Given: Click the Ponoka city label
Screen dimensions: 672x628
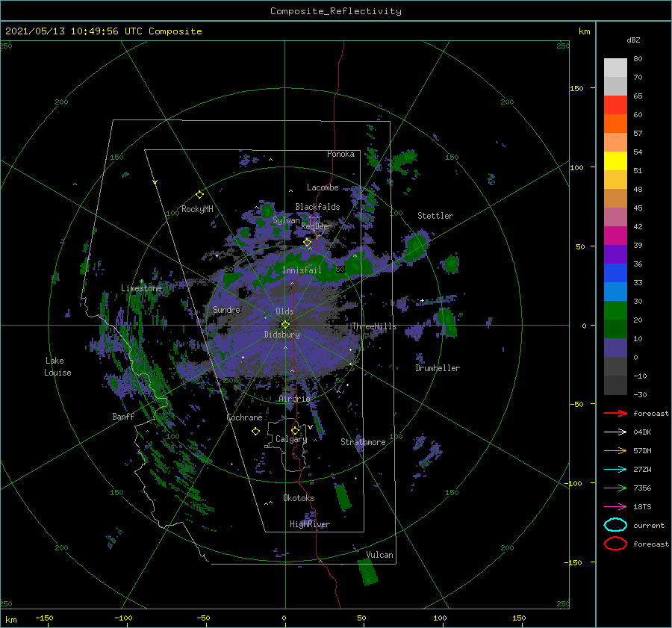Looking at the screenshot, I should click(x=340, y=154).
